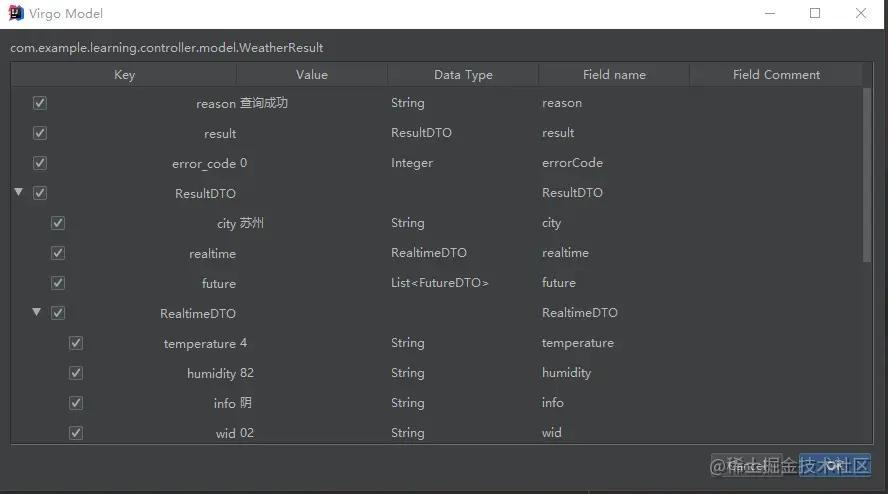This screenshot has width=888, height=494.
Task: Click the IntelliJ app icon in title bar
Action: pos(16,14)
